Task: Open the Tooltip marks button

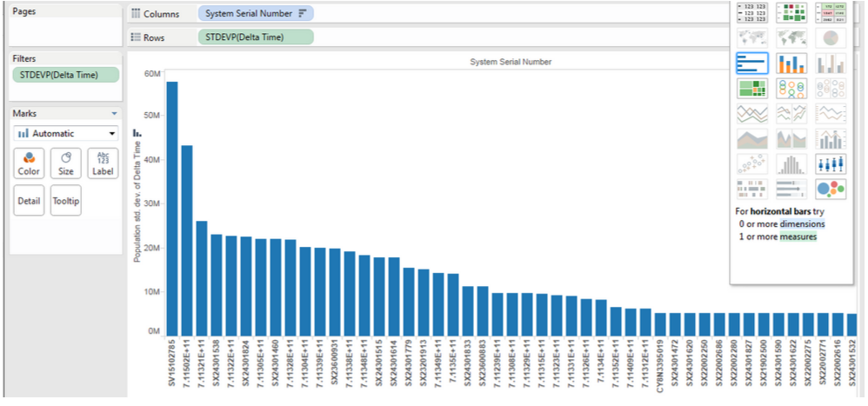Action: 66,200
